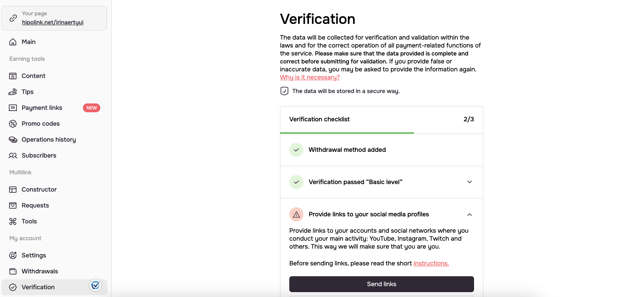The image size is (644, 297).
Task: Click the Settings user-gear icon
Action: pos(13,255)
